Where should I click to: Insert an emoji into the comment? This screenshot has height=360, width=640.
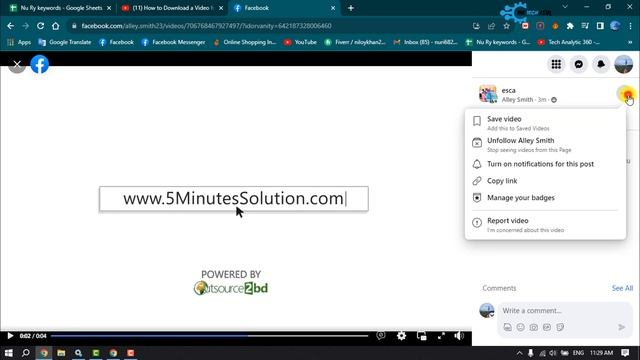pos(520,327)
